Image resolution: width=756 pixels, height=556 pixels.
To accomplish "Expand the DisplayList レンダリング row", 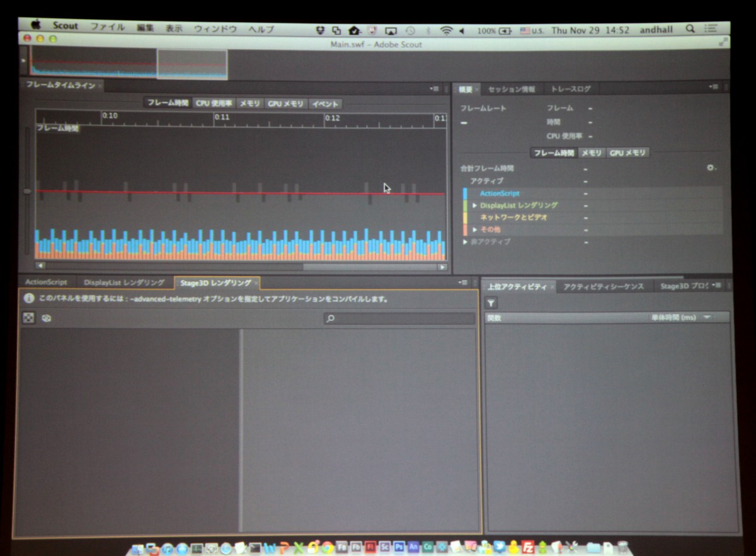I will coord(474,206).
